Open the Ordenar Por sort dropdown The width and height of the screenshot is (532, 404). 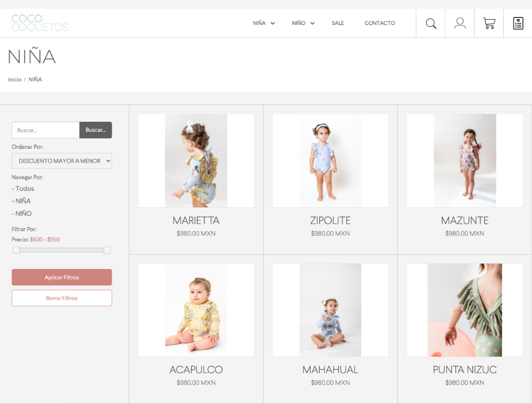[62, 161]
